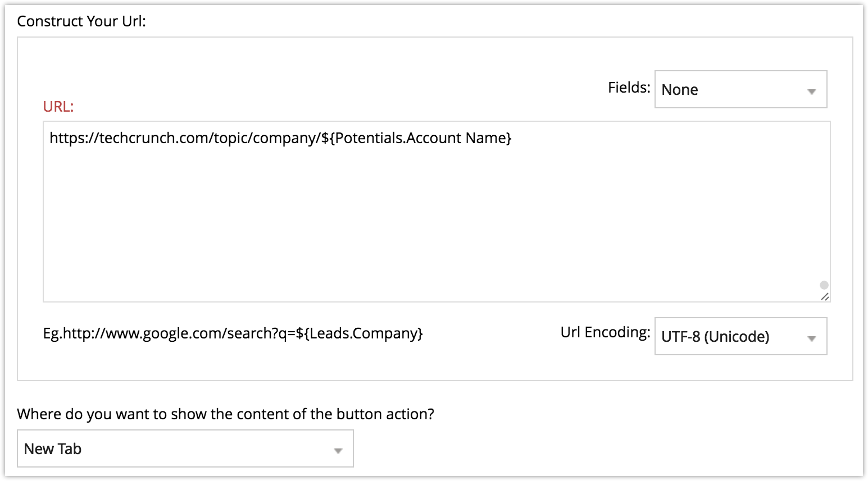Click the grey circle indicator in the URL box
This screenshot has width=868, height=481.
(824, 285)
